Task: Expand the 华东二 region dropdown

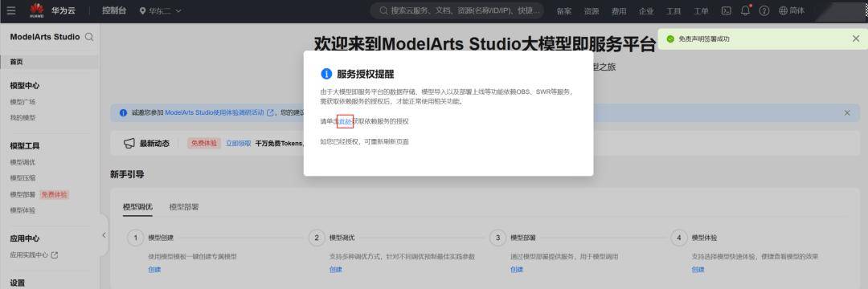Action: click(161, 10)
